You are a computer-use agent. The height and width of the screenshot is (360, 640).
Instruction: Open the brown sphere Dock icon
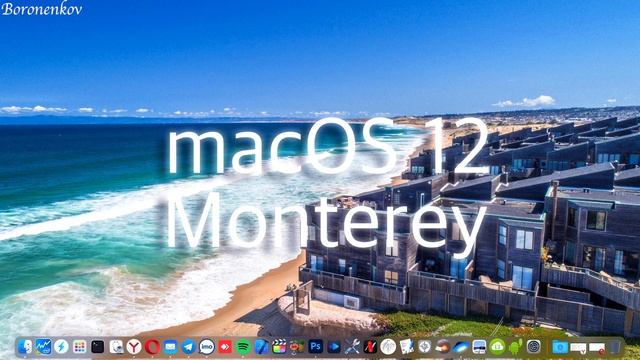pyautogui.click(x=442, y=347)
